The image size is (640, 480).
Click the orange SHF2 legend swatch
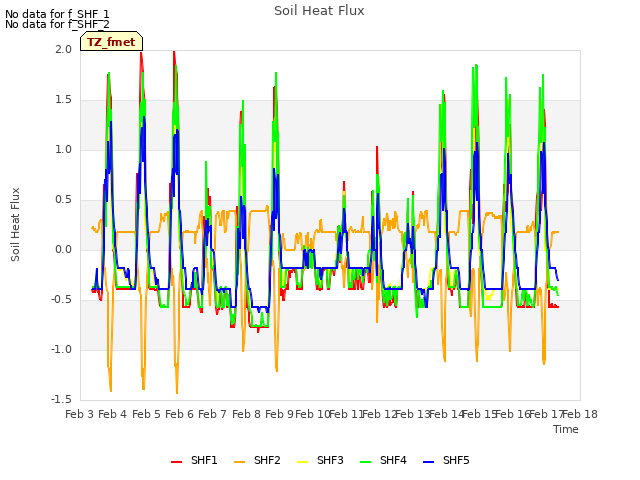coord(240,461)
